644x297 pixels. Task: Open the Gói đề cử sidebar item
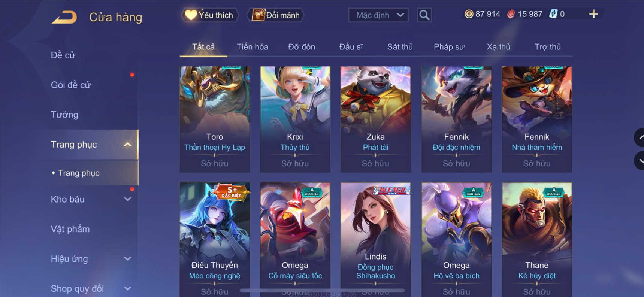(70, 85)
